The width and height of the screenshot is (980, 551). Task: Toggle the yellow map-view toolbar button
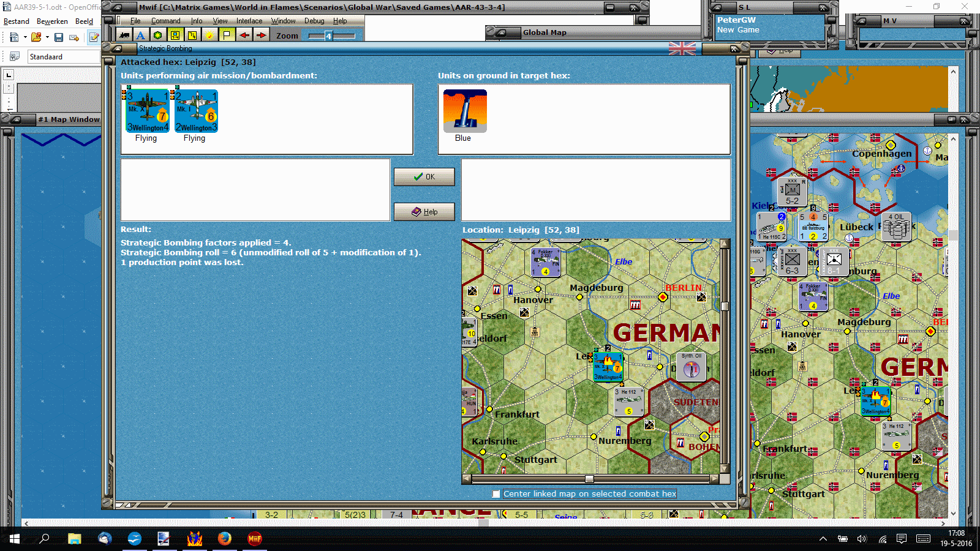click(x=175, y=36)
